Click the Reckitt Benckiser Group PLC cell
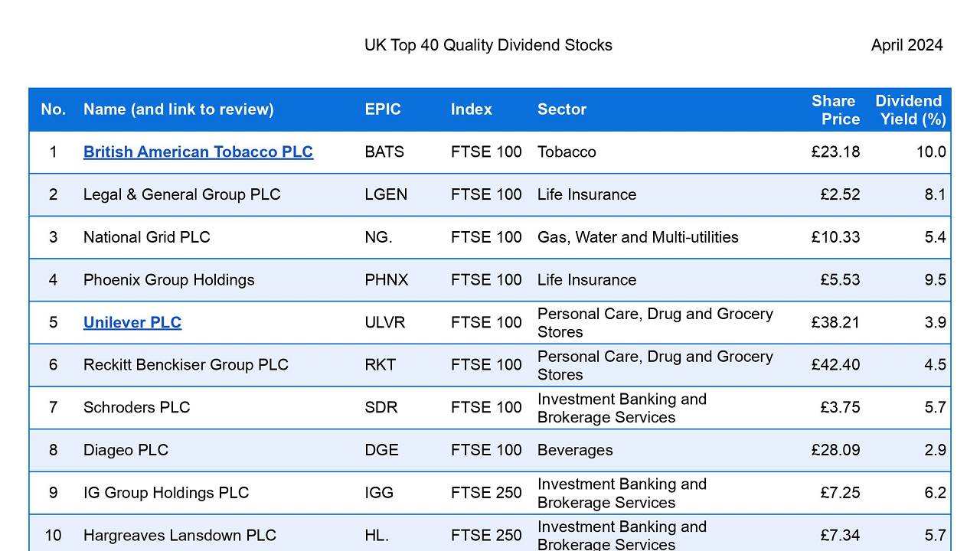The height and width of the screenshot is (551, 980). (186, 365)
